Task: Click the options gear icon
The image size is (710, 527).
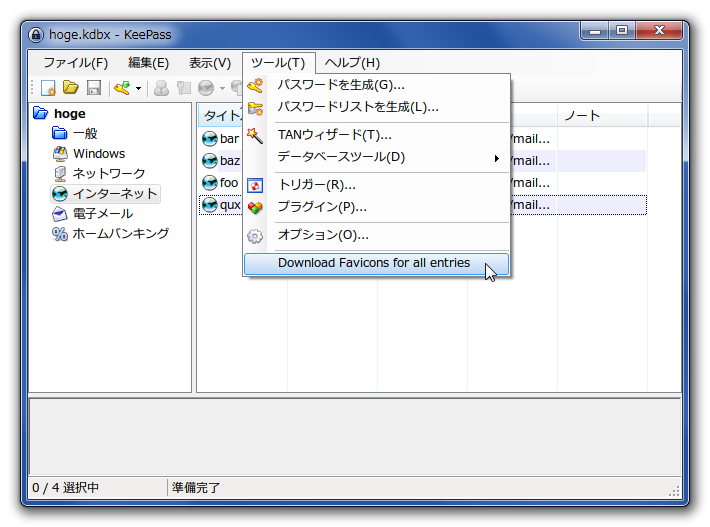Action: point(255,236)
